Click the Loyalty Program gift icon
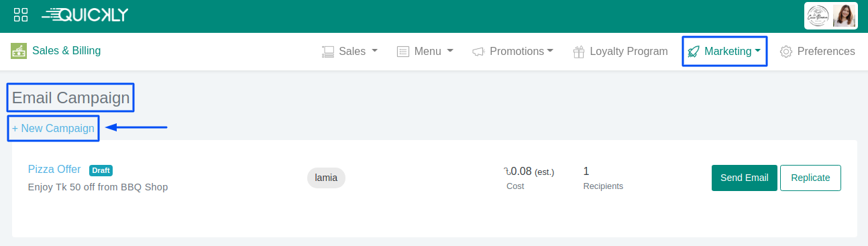 coord(579,52)
